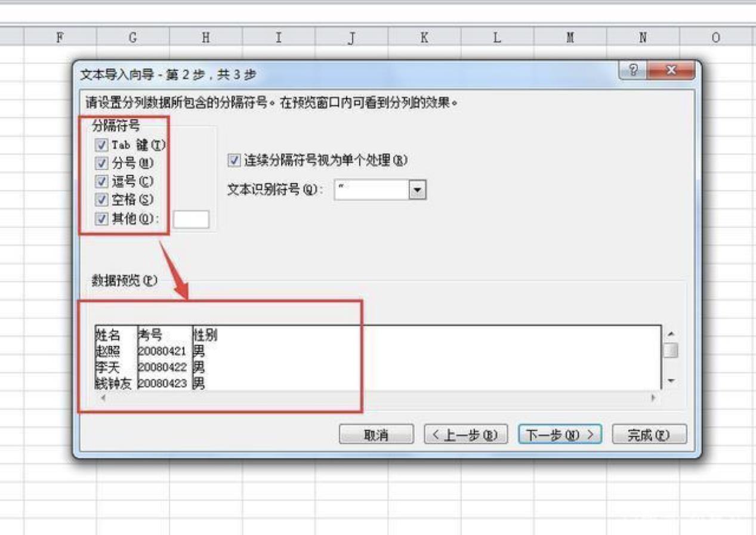Click 钱钟友 in the preview
This screenshot has width=756, height=535.
(x=115, y=384)
